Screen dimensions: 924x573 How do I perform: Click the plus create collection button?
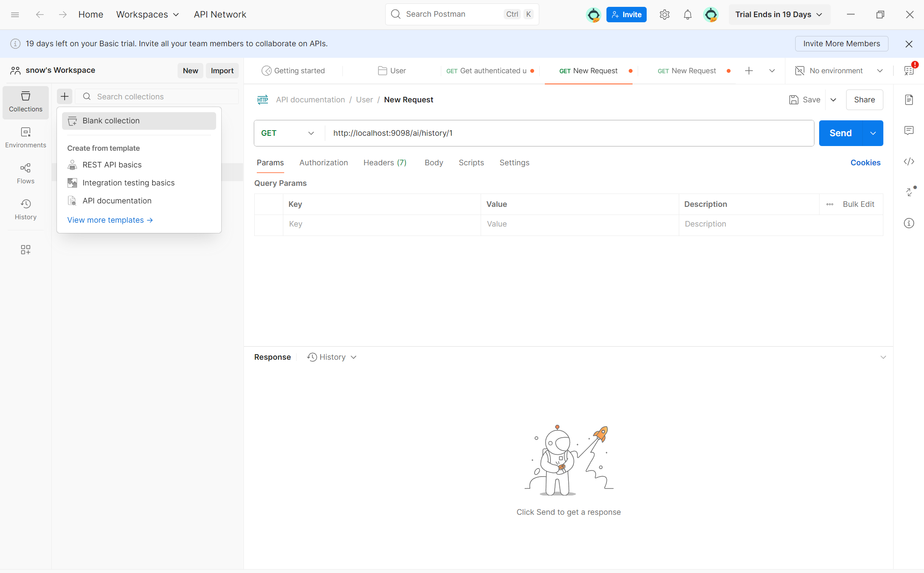pos(65,96)
